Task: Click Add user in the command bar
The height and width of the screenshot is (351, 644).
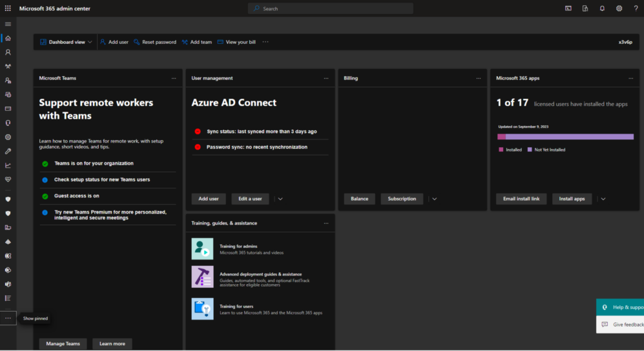Action: click(x=114, y=42)
